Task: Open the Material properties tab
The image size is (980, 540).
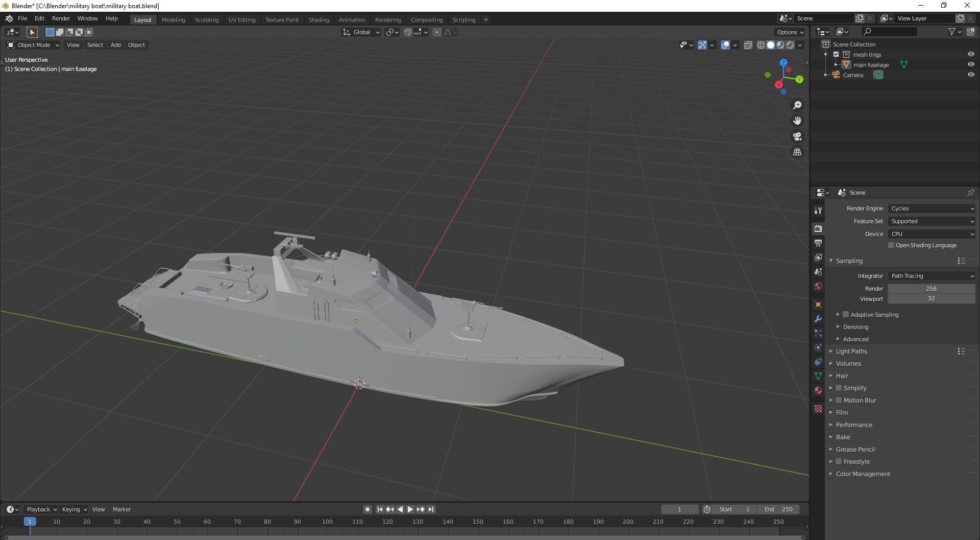Action: (x=818, y=390)
